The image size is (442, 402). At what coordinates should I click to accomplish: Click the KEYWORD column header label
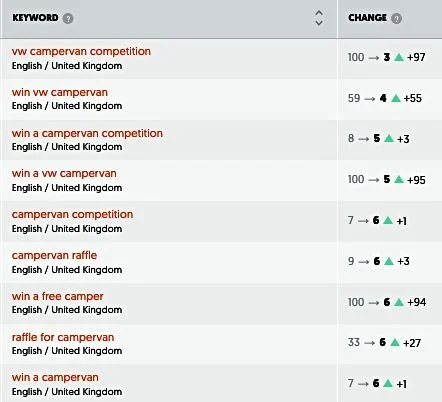(x=35, y=18)
